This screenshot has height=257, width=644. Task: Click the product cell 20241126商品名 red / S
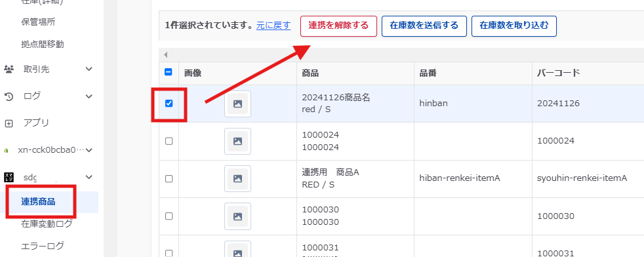coord(355,104)
